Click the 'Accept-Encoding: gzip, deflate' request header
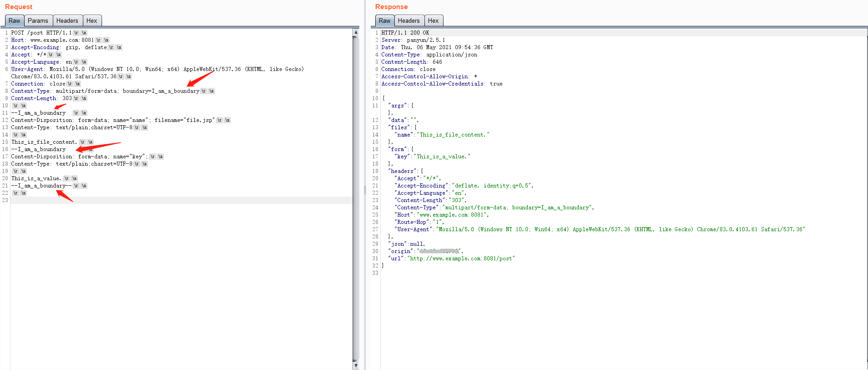Image resolution: width=868 pixels, height=370 pixels. pos(59,47)
